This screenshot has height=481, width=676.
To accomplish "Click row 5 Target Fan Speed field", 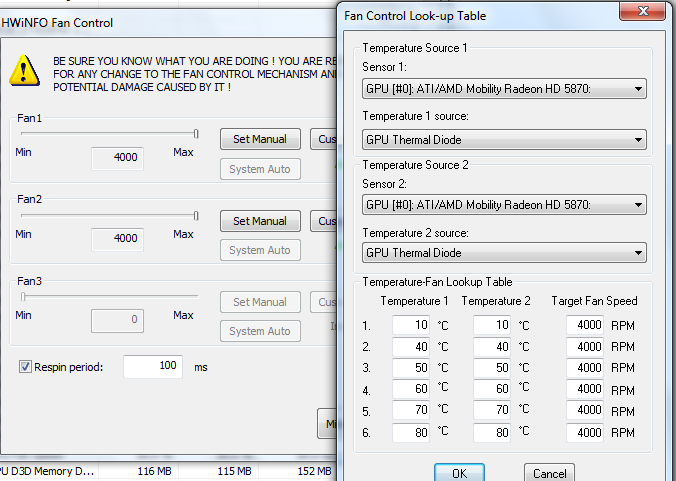I will click(585, 409).
